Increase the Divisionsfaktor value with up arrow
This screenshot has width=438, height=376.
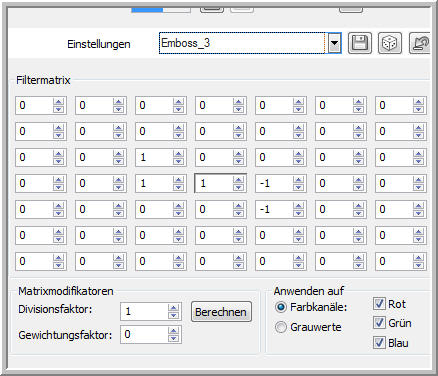[x=173, y=308]
